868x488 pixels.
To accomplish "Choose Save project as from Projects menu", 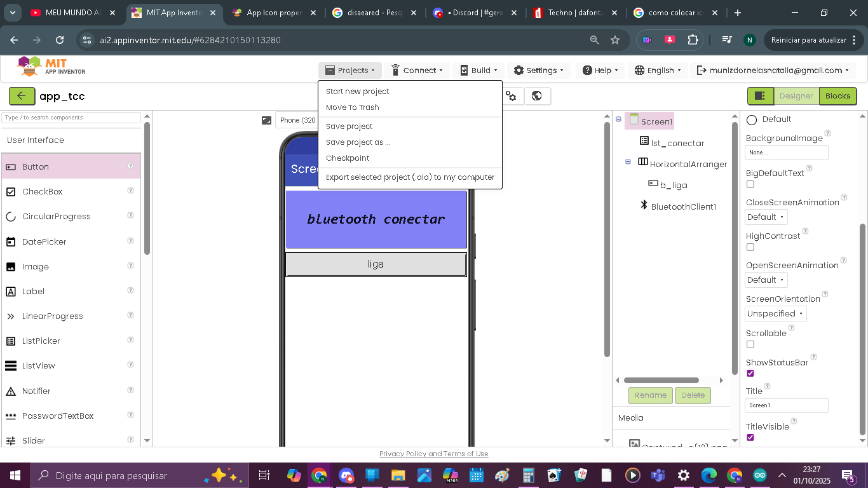I will click(x=358, y=142).
